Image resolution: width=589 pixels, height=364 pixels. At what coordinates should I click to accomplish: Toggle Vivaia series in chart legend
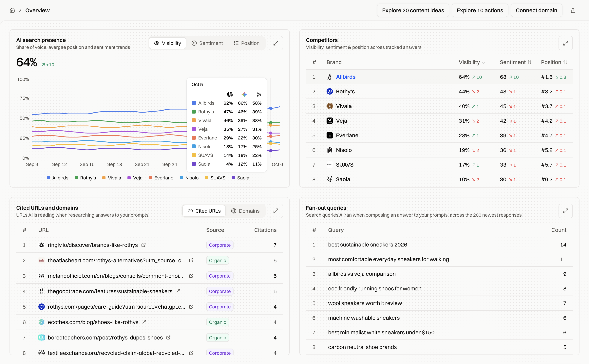pos(111,178)
